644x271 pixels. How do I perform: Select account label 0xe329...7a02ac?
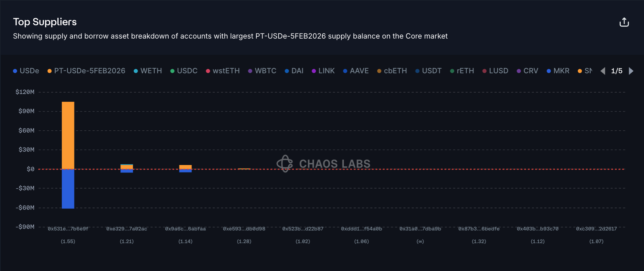127,229
